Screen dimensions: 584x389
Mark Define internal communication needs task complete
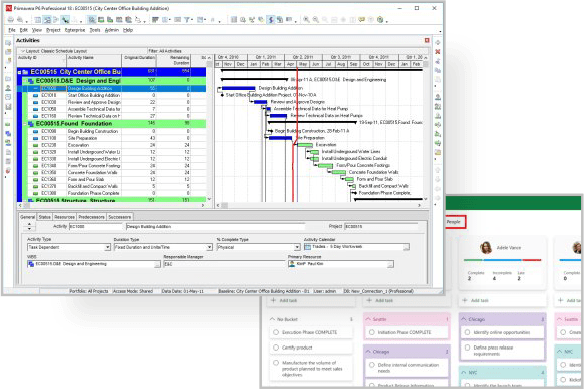click(372, 365)
